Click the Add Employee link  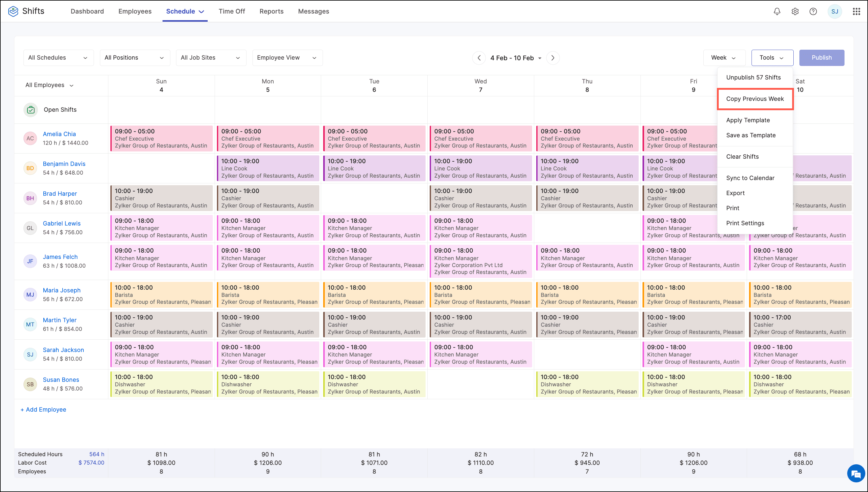43,409
